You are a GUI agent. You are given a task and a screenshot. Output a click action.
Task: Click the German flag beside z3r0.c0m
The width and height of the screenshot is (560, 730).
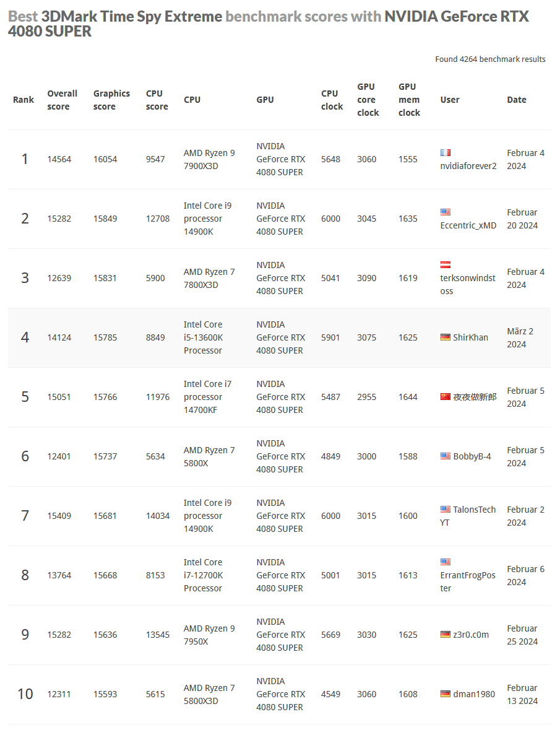tap(446, 635)
